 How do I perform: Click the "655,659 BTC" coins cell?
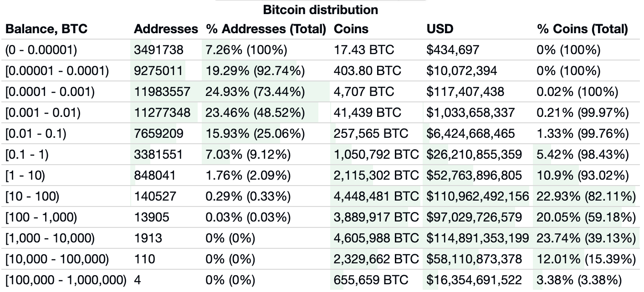point(371,280)
